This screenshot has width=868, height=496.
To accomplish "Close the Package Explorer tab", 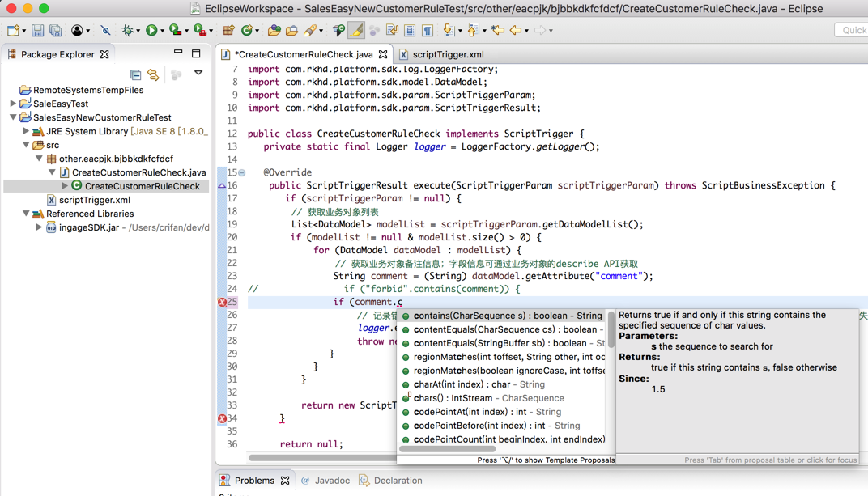I will tap(104, 54).
